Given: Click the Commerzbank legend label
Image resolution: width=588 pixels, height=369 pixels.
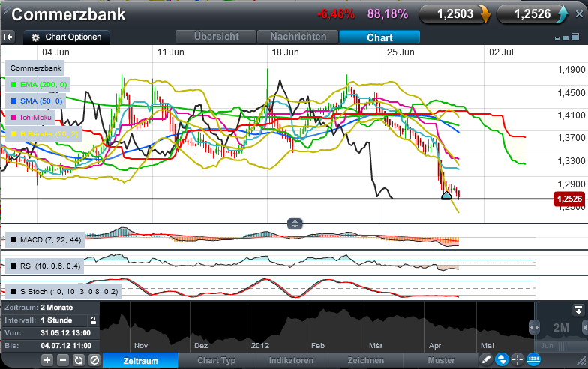Looking at the screenshot, I should (x=35, y=68).
